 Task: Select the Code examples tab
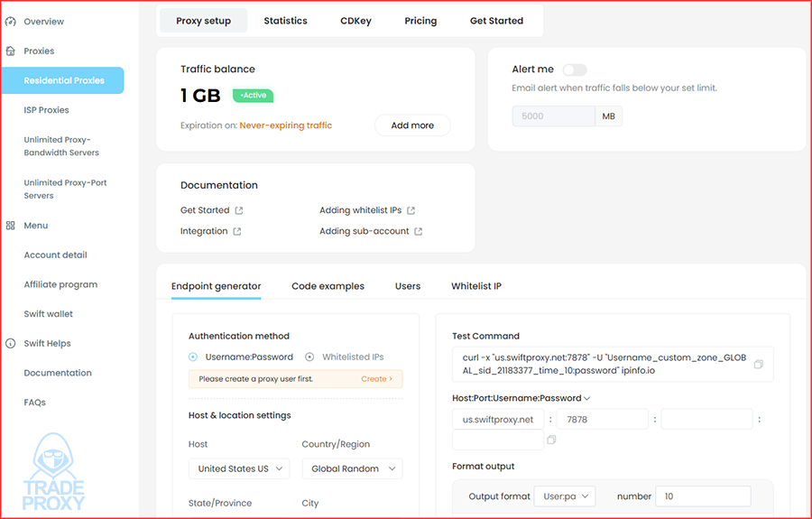pos(328,286)
